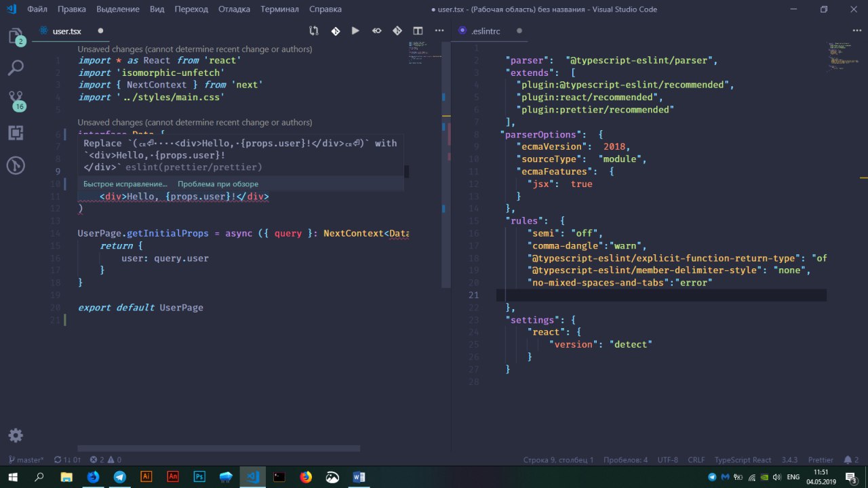Open the Explorer view in activity bar
Viewport: 868px width, 488px height.
[16, 37]
